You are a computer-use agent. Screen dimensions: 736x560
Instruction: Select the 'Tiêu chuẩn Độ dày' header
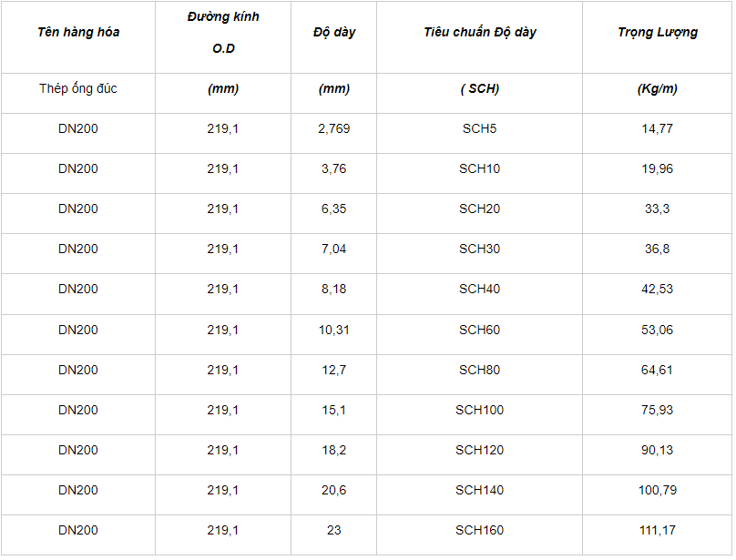click(479, 33)
